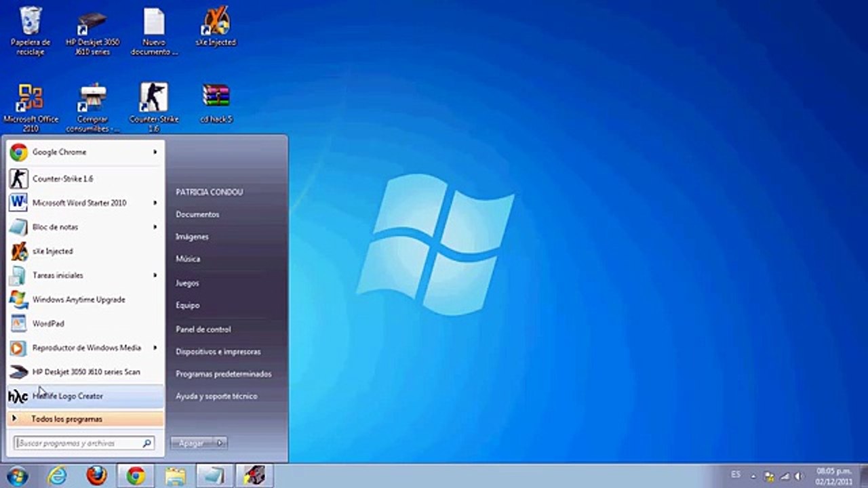The width and height of the screenshot is (868, 488).
Task: Open Mozilla Firefox from the taskbar
Action: 96,476
